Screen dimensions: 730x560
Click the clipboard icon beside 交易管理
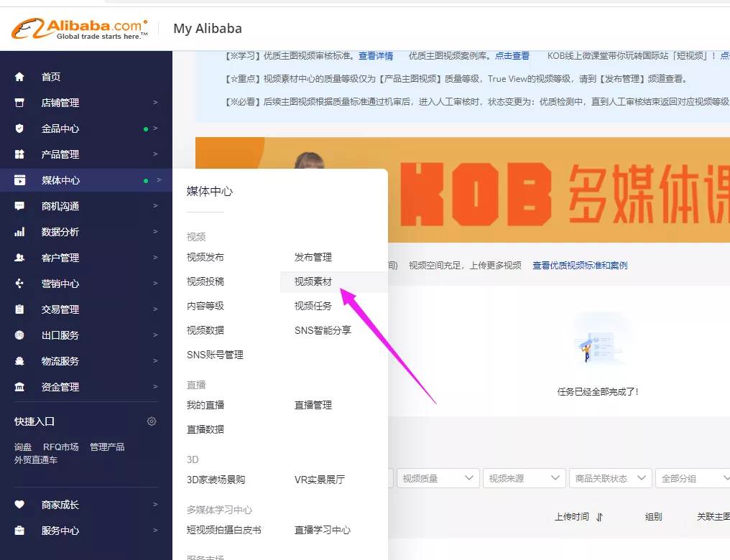(x=19, y=309)
